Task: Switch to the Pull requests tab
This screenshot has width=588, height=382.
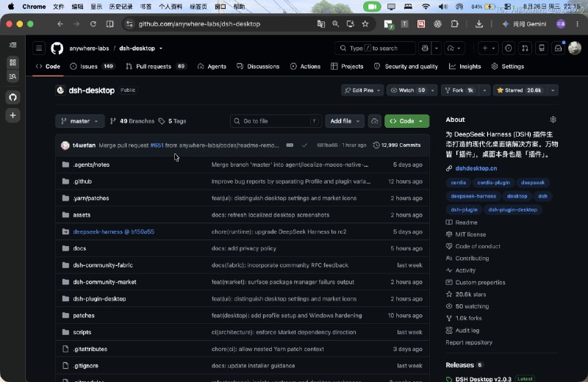Action: (156, 66)
